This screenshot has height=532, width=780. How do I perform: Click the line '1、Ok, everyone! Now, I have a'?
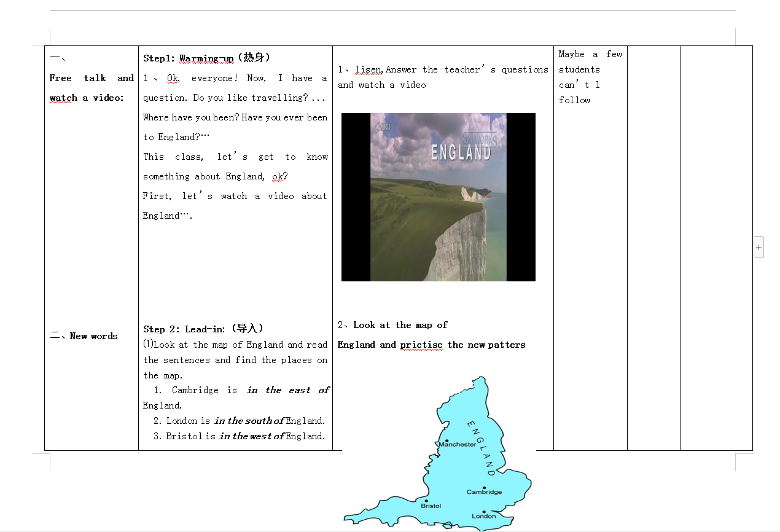[x=235, y=78]
